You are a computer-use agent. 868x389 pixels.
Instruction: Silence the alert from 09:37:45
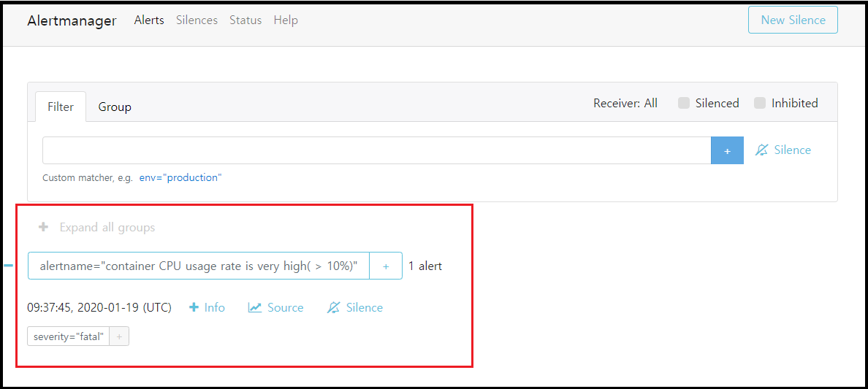pyautogui.click(x=355, y=308)
